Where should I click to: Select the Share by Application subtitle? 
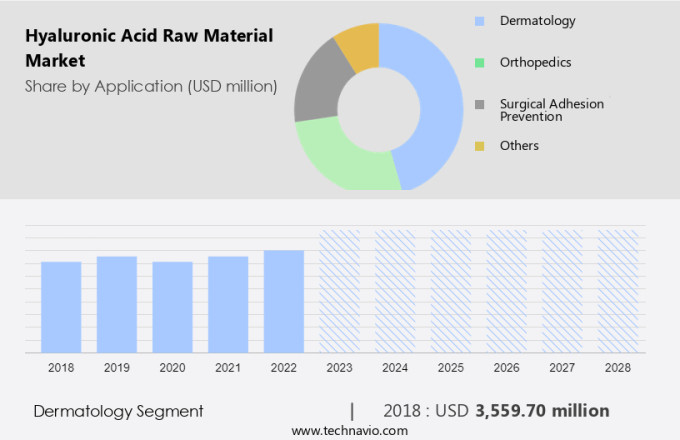click(x=151, y=86)
